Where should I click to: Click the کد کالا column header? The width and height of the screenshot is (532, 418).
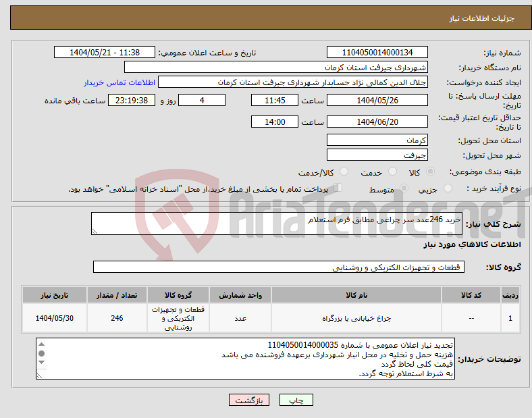click(471, 295)
